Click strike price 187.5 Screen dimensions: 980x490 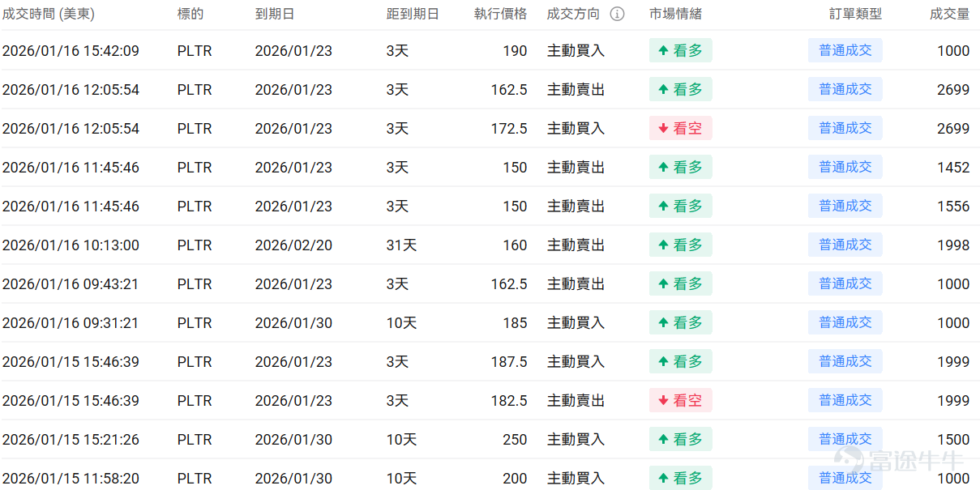coord(509,362)
